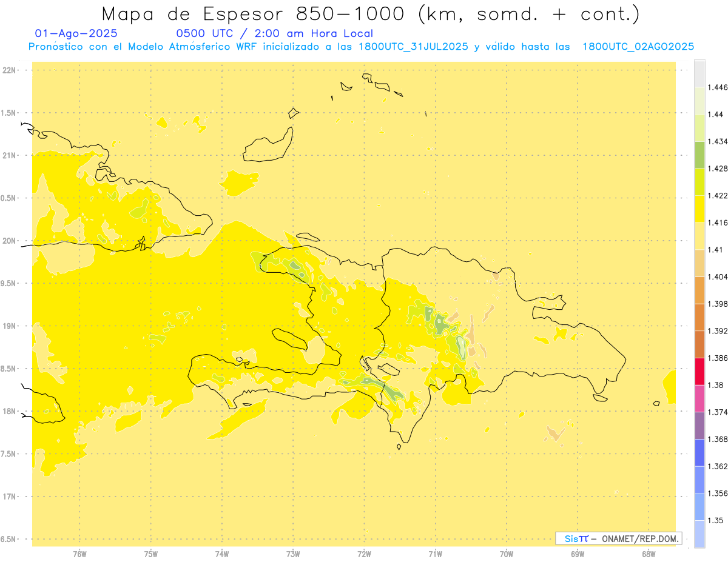Select the 69W longitude label

click(x=578, y=554)
